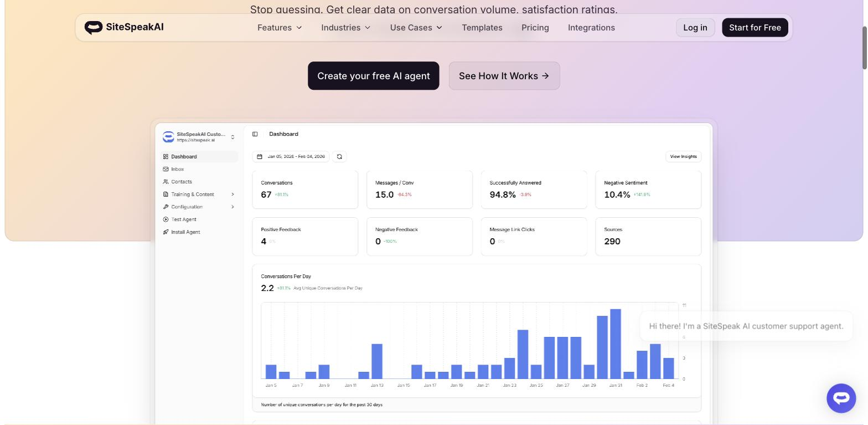Screen dimensions: 868x425
Task: Expand the Features menu
Action: [280, 28]
